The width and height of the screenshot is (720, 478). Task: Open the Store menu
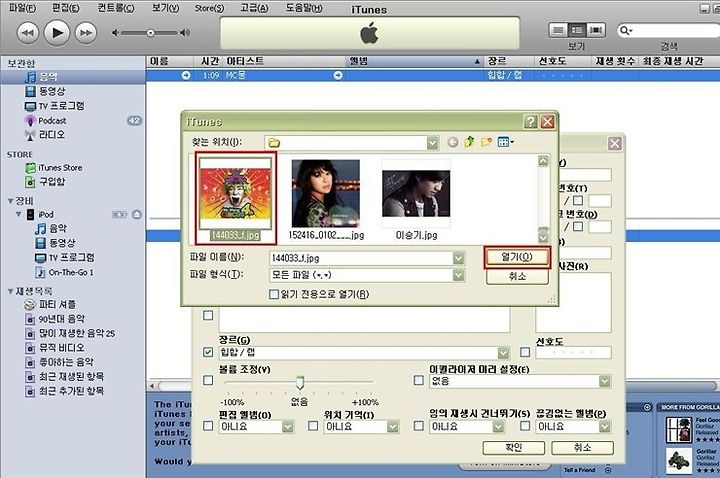pos(209,8)
